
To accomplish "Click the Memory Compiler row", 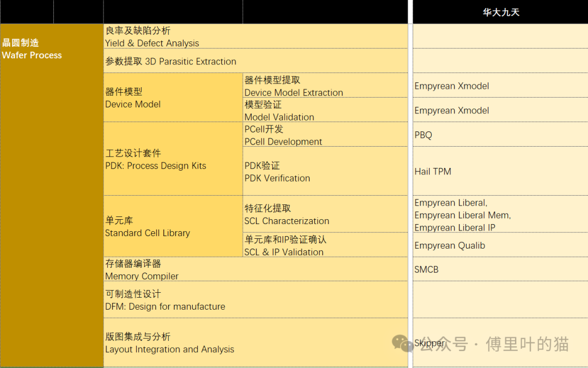I will coord(142,270).
